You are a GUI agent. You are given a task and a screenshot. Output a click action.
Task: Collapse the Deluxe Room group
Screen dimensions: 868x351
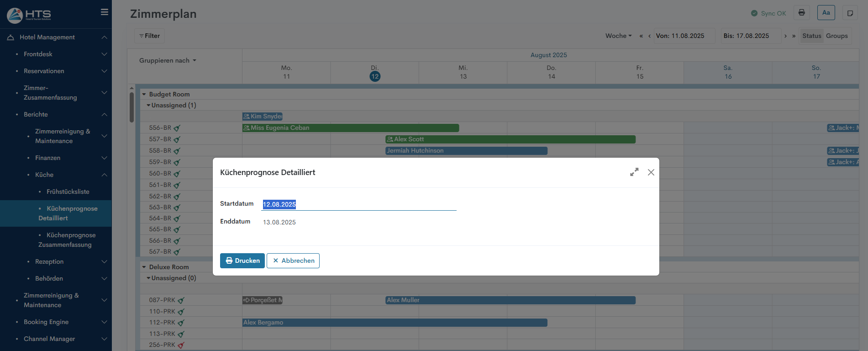coord(144,267)
